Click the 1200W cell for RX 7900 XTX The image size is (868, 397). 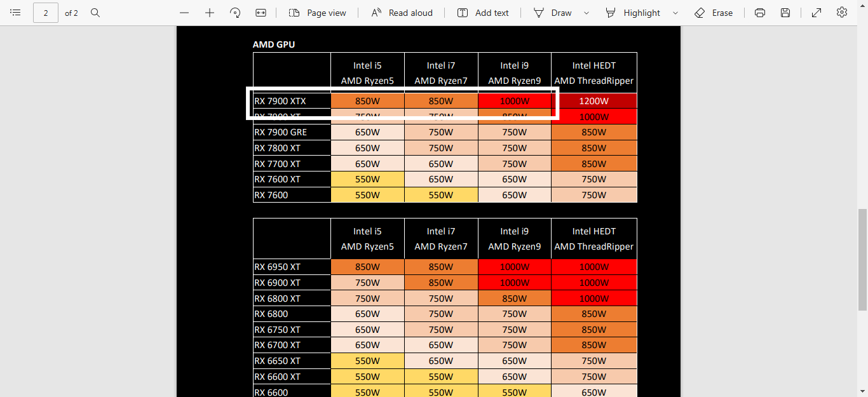(x=594, y=101)
